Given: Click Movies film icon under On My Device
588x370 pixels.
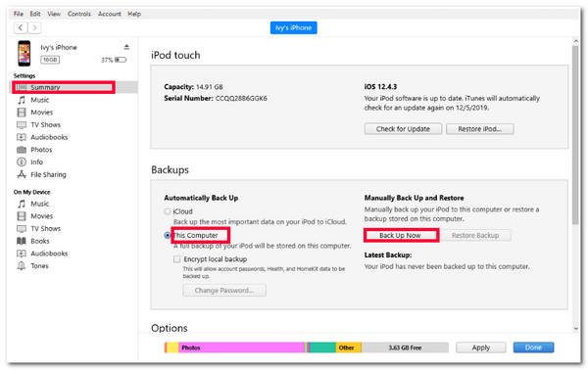Looking at the screenshot, I should tap(22, 215).
